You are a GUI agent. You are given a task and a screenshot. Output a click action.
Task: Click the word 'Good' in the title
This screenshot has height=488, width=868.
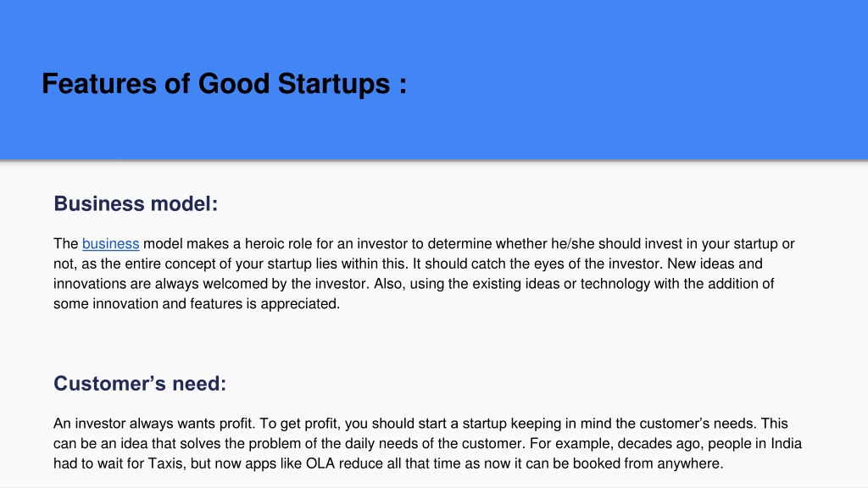tap(234, 84)
